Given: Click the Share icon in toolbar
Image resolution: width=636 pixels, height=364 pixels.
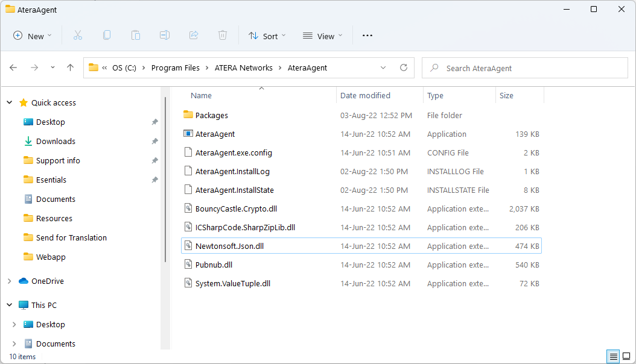Looking at the screenshot, I should (194, 35).
